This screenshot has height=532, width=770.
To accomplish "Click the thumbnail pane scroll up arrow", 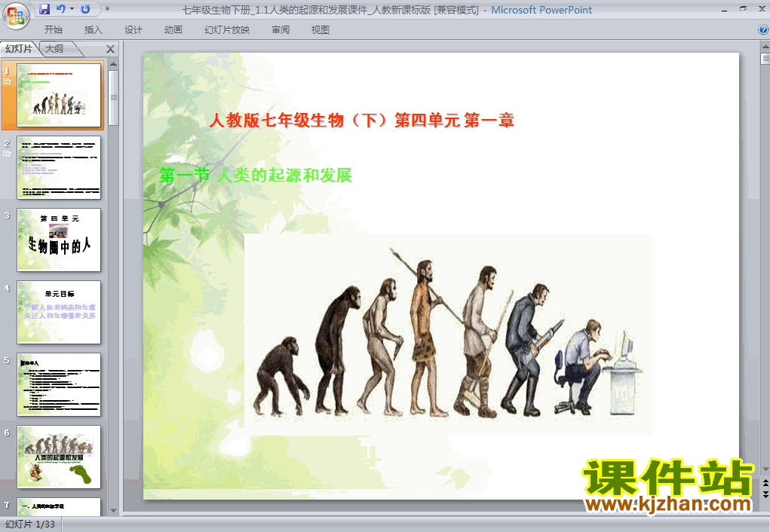I will click(113, 64).
